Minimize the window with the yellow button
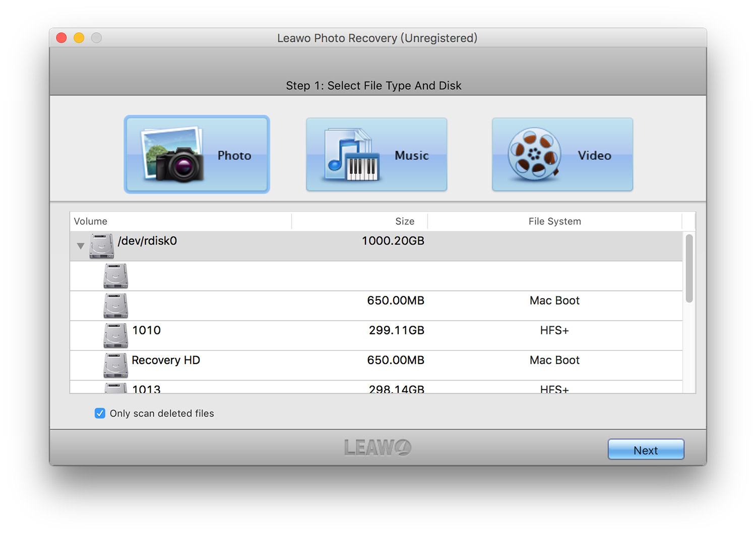Screen dimensions: 756x536 [x=79, y=38]
